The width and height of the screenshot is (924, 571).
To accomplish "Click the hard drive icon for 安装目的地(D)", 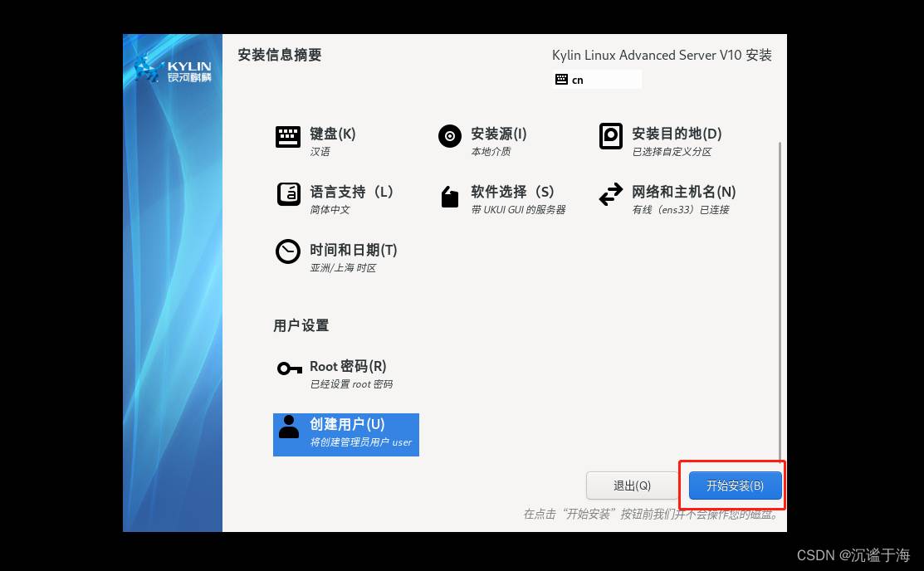I will click(x=610, y=137).
